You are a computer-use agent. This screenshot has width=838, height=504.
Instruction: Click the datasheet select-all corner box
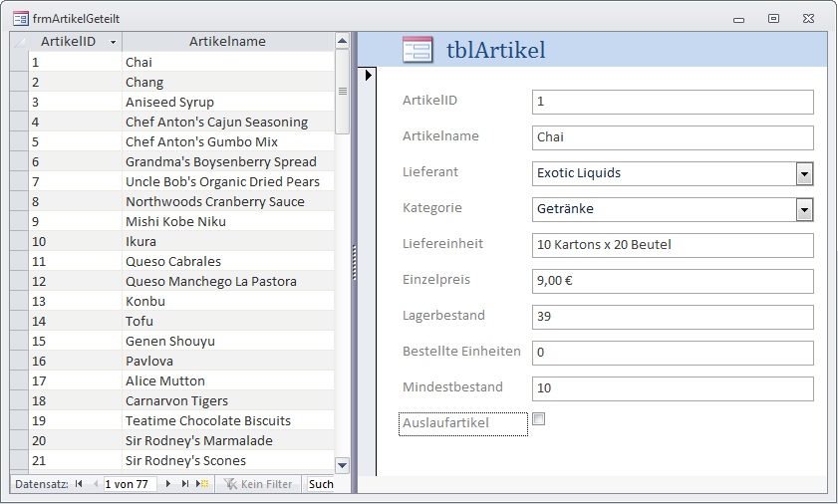19,42
